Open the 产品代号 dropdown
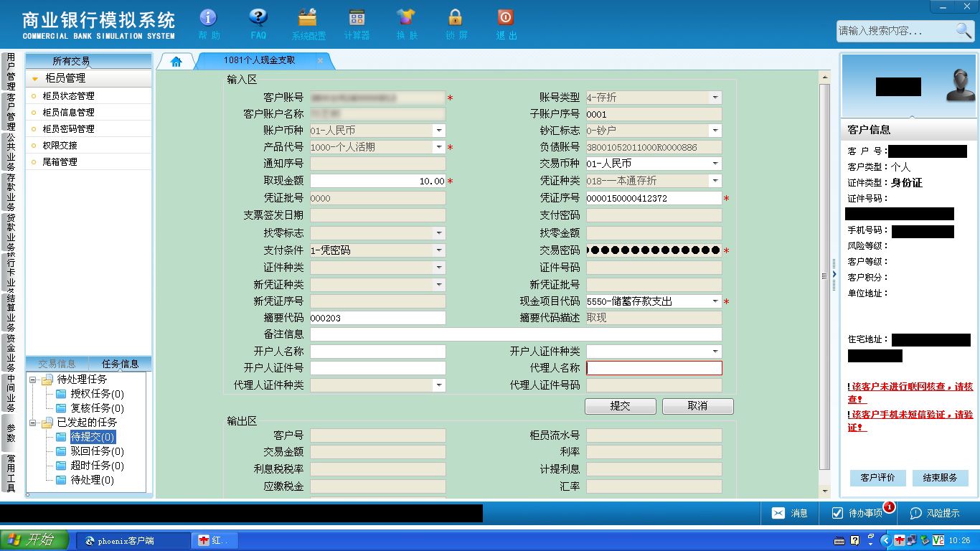Image resolution: width=980 pixels, height=551 pixels. [x=438, y=147]
